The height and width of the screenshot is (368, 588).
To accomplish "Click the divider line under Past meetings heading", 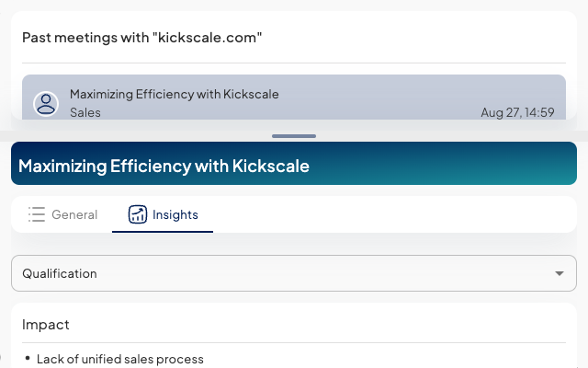I will tap(294, 63).
